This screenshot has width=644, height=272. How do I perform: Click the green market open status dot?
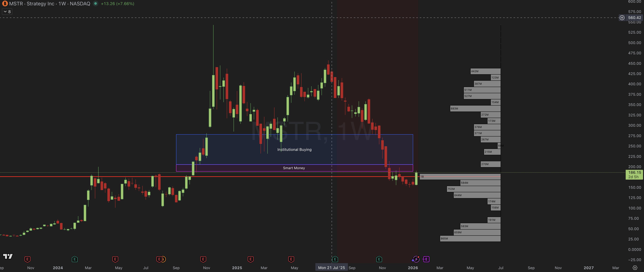pos(96,3)
